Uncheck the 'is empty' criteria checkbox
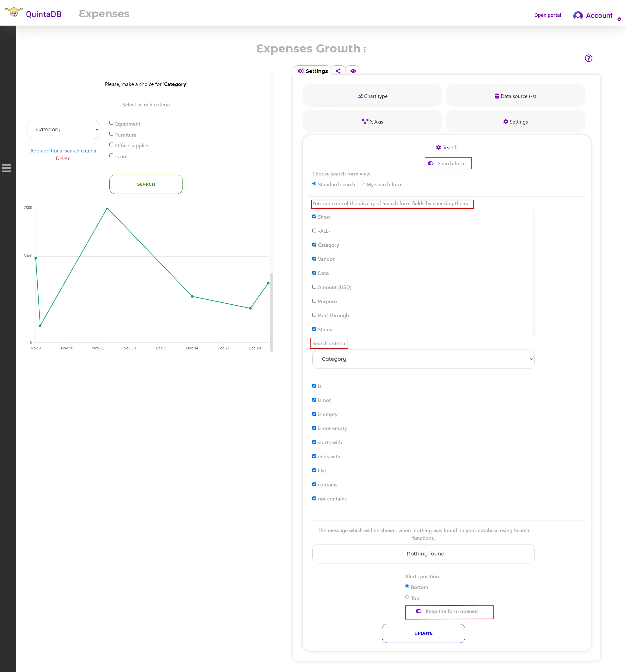The image size is (627, 672). (314, 414)
